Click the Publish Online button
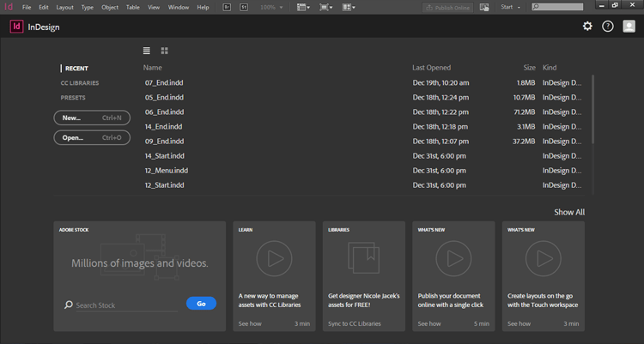This screenshot has height=344, width=644. pyautogui.click(x=447, y=8)
